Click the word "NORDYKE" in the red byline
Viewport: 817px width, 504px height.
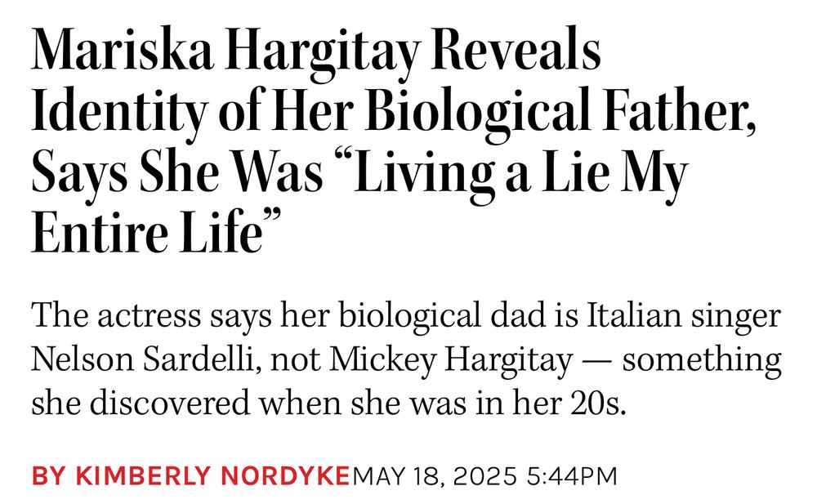pyautogui.click(x=284, y=476)
